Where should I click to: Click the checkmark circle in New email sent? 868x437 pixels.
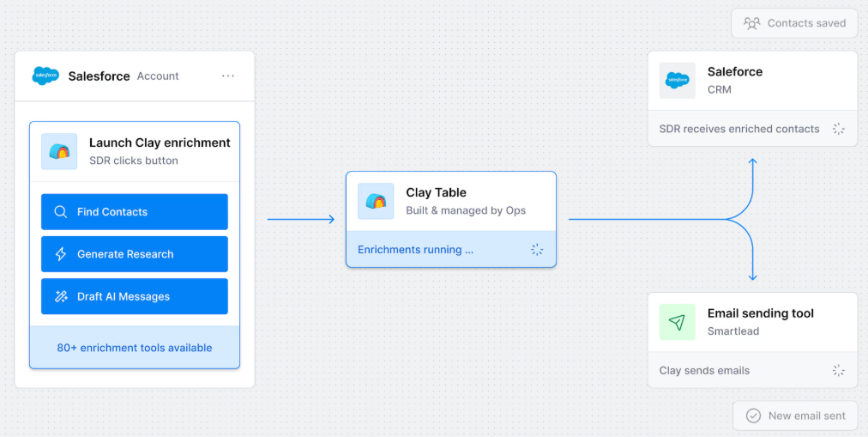(753, 416)
